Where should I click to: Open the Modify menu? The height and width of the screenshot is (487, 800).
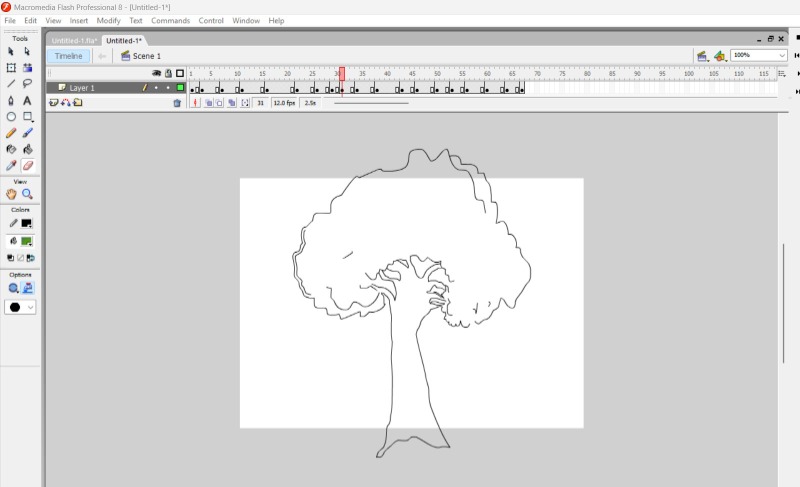coord(108,20)
